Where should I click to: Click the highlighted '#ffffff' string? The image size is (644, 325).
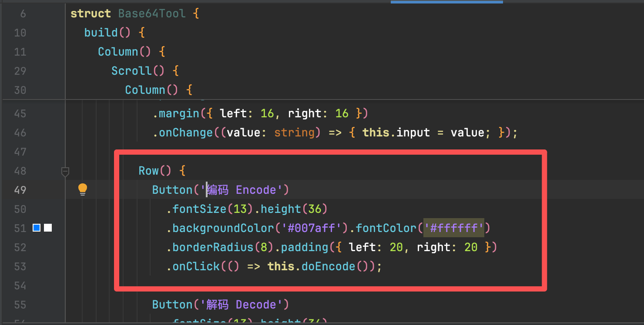pyautogui.click(x=454, y=228)
